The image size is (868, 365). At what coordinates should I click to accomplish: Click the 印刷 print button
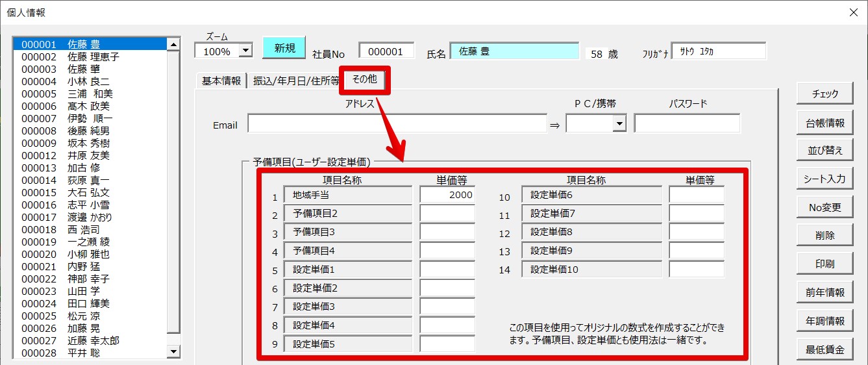click(x=825, y=264)
